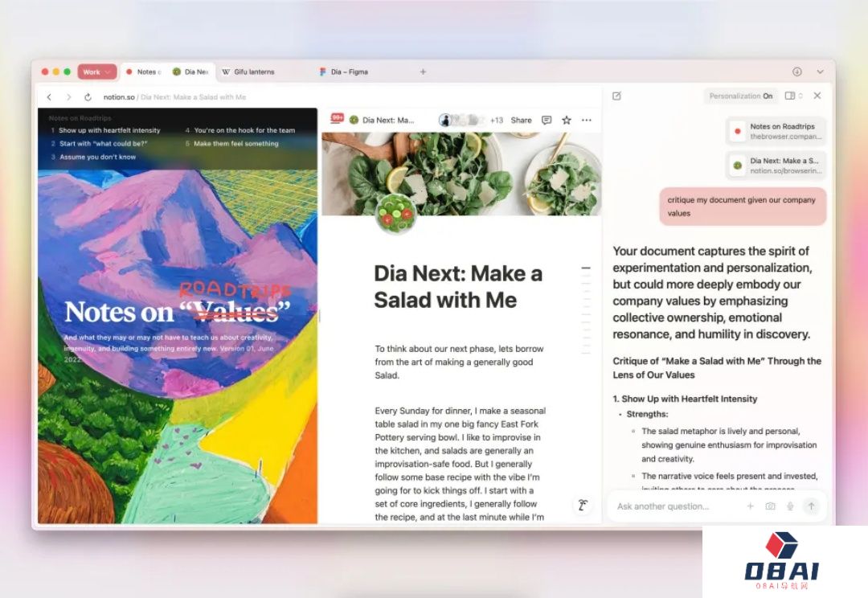
Task: Click the "Notes on Roadtrips" header label
Action: (x=80, y=118)
